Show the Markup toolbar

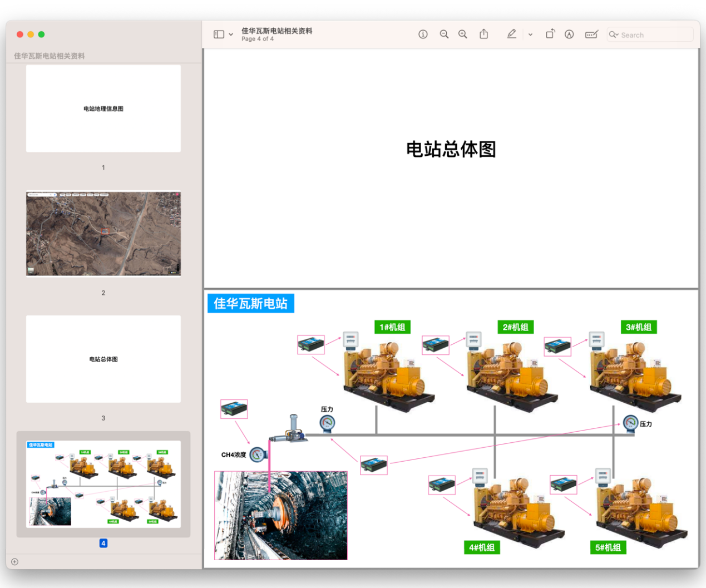569,34
